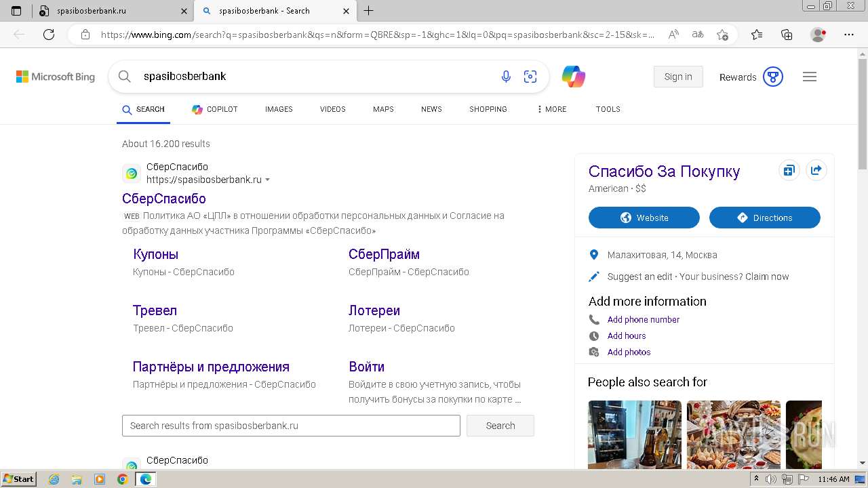Switch to MAPS results

383,109
